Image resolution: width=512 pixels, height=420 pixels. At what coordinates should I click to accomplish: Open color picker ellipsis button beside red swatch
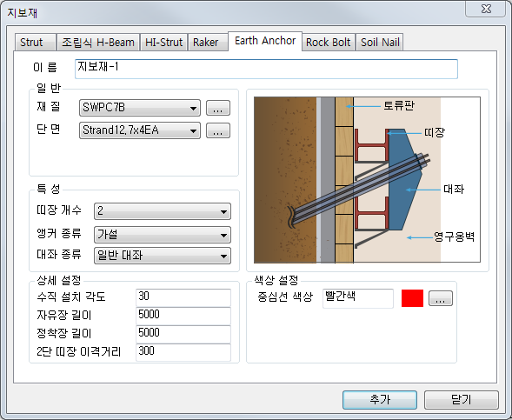click(x=440, y=298)
